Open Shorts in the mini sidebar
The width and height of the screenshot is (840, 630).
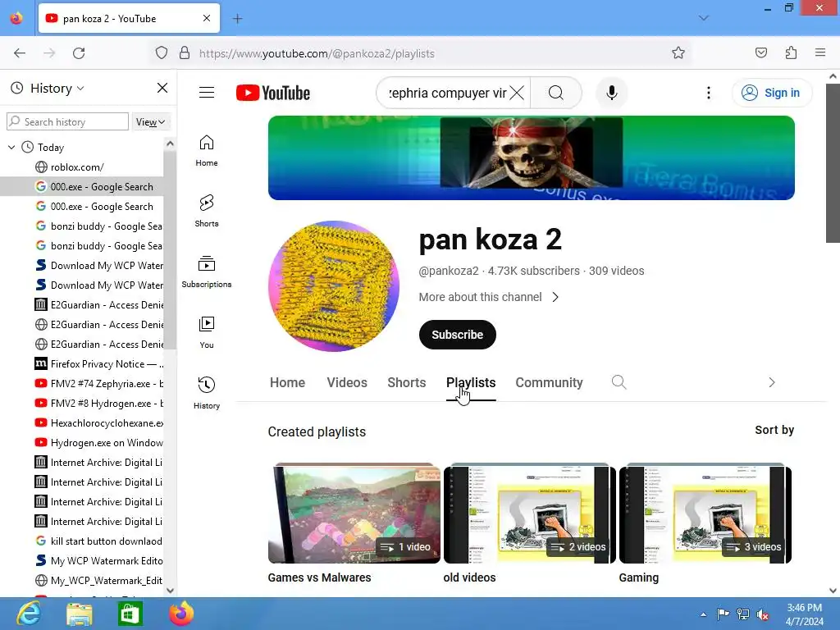[207, 212]
